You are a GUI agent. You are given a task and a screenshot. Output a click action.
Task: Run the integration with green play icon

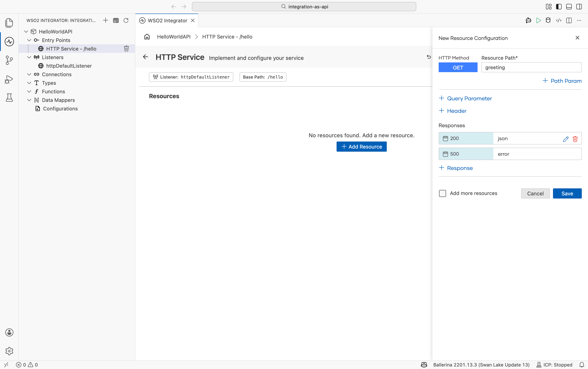538,20
